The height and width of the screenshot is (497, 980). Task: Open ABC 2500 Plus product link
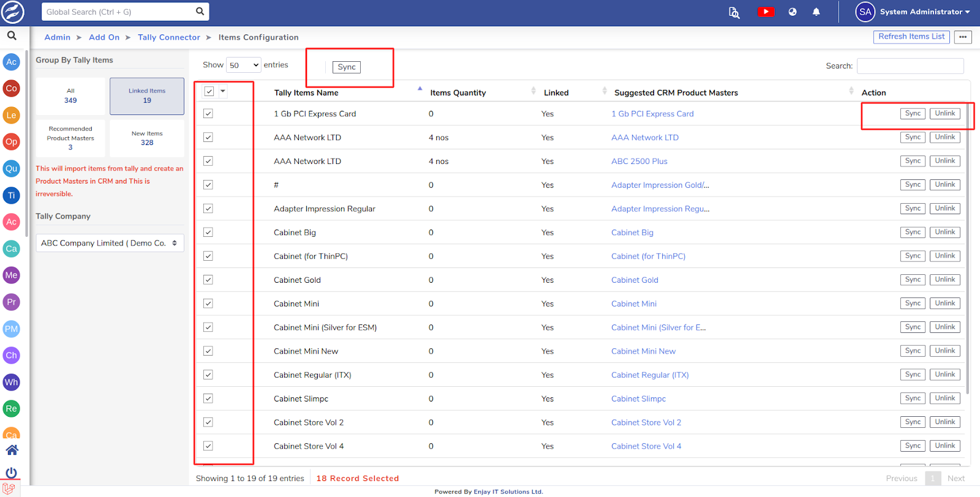click(639, 162)
